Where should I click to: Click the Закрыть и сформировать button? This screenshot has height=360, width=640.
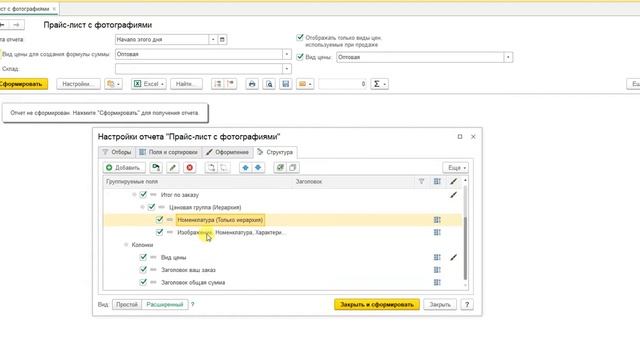(377, 304)
